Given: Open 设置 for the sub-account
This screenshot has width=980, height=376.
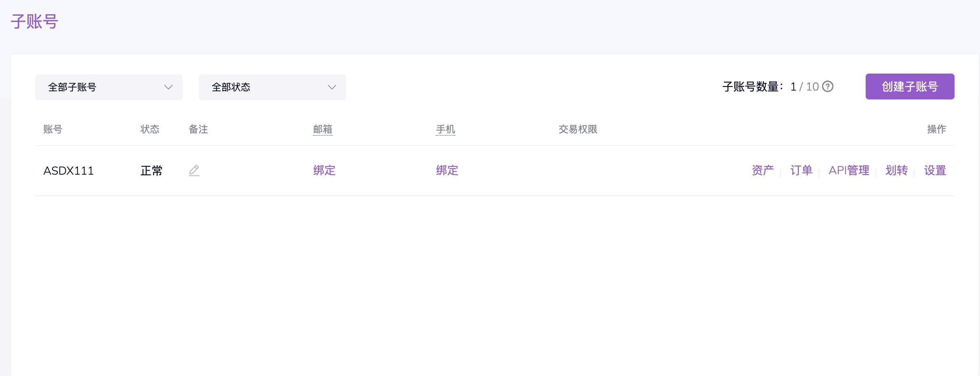Looking at the screenshot, I should click(935, 171).
